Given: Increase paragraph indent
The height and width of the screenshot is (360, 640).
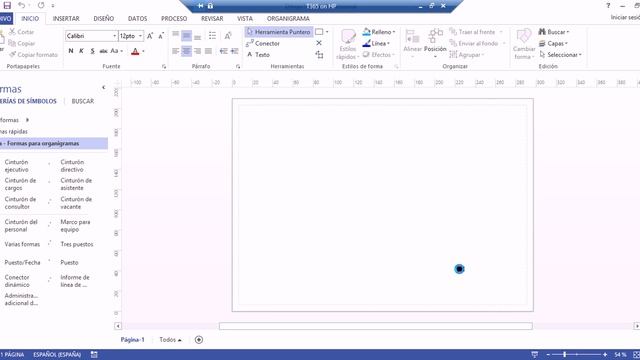Looking at the screenshot, I should 234,51.
